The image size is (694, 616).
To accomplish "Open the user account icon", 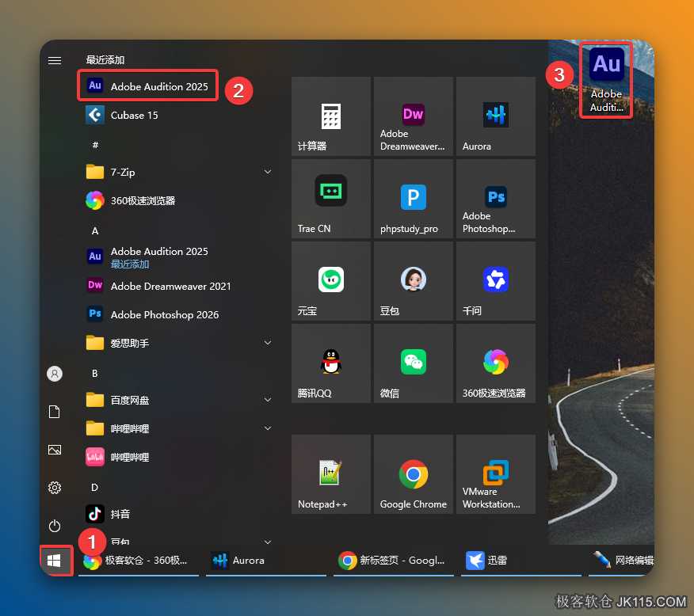I will tap(55, 374).
